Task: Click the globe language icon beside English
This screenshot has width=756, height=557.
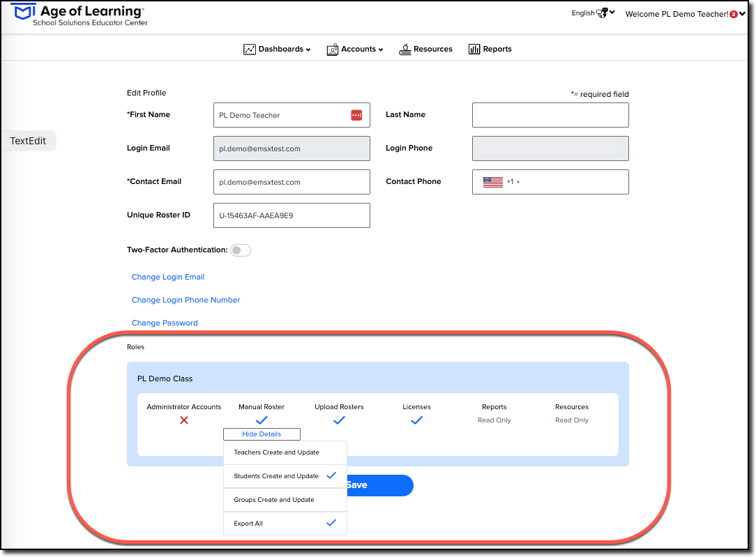Action: (602, 13)
